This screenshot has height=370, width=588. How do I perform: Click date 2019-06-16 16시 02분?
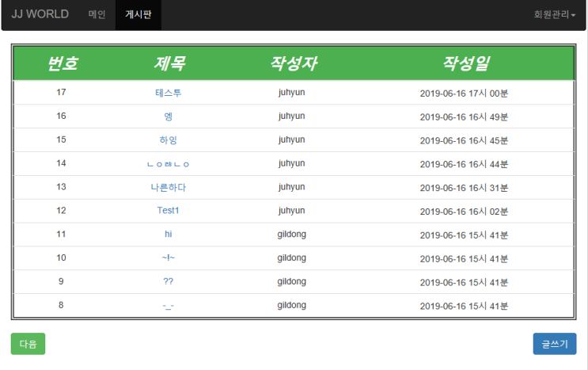coord(464,212)
